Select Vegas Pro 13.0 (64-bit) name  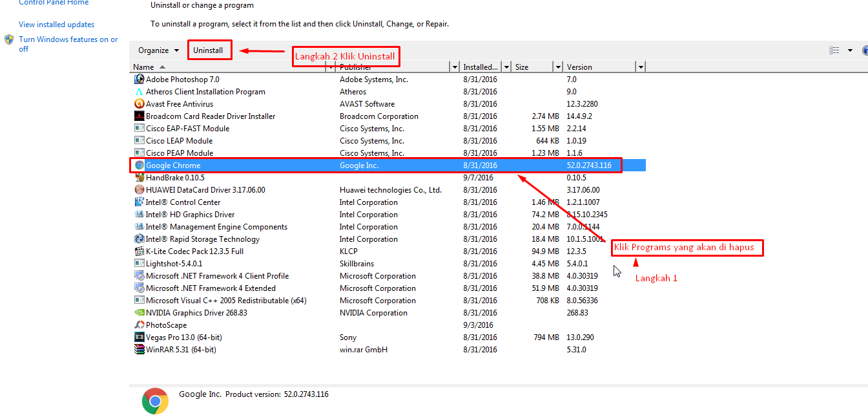[184, 337]
